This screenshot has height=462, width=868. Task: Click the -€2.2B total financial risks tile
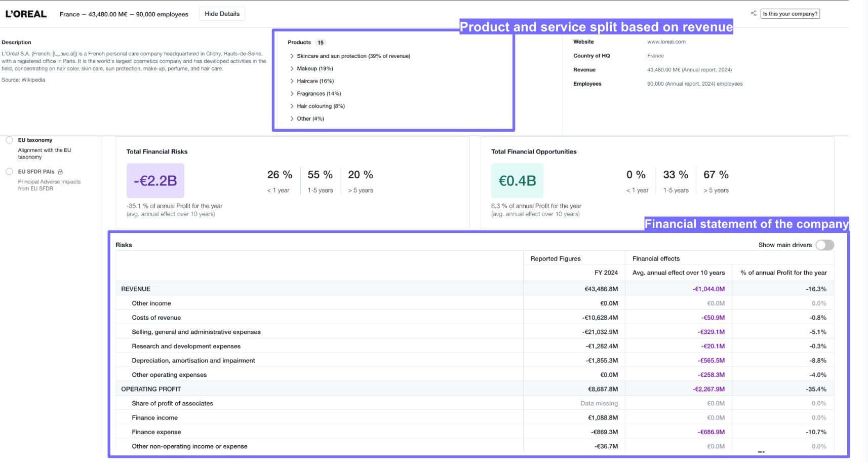[x=155, y=181]
